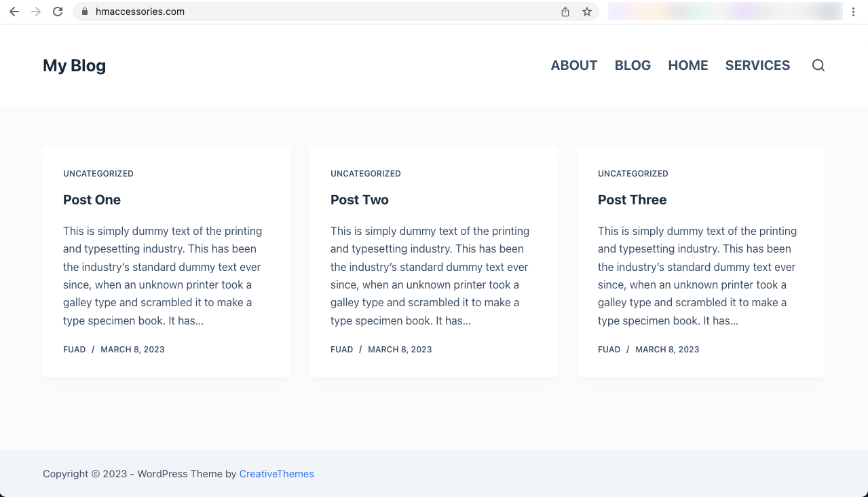Image resolution: width=868 pixels, height=497 pixels.
Task: Open the SERVICES navigation link
Action: click(x=757, y=65)
